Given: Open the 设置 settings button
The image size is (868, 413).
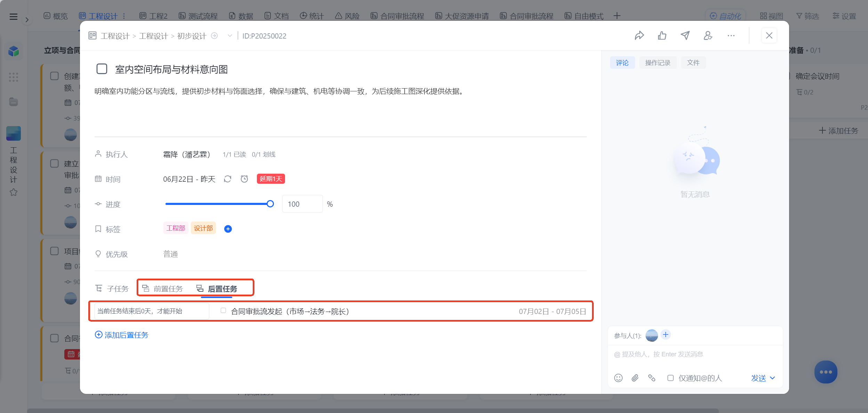Looking at the screenshot, I should pyautogui.click(x=844, y=16).
